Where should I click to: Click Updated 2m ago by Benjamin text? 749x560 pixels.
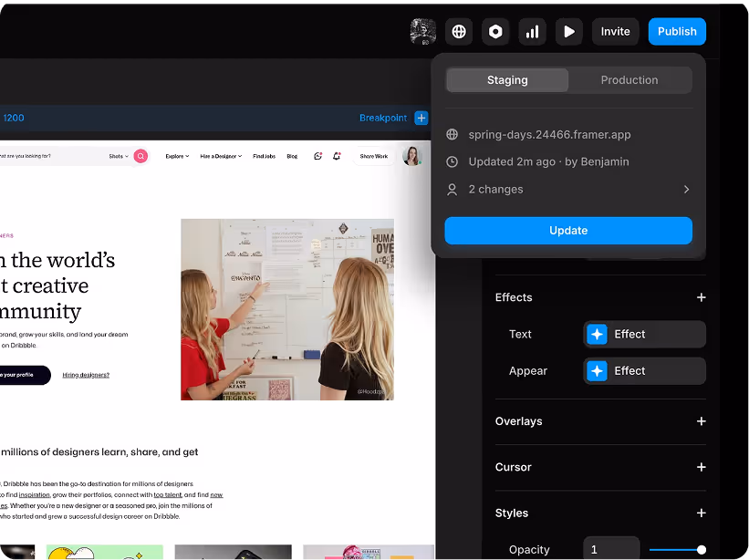548,161
